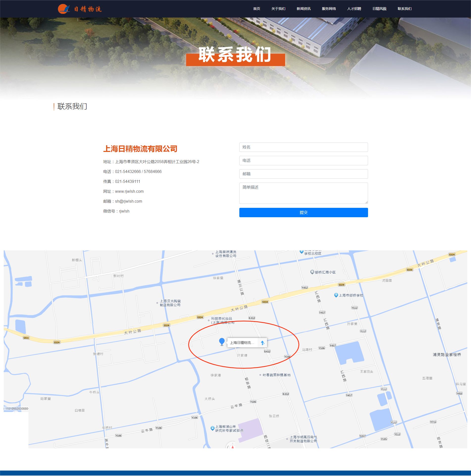Click the 上海汉光陶瓷制造有限公司 map label

(x=170, y=303)
